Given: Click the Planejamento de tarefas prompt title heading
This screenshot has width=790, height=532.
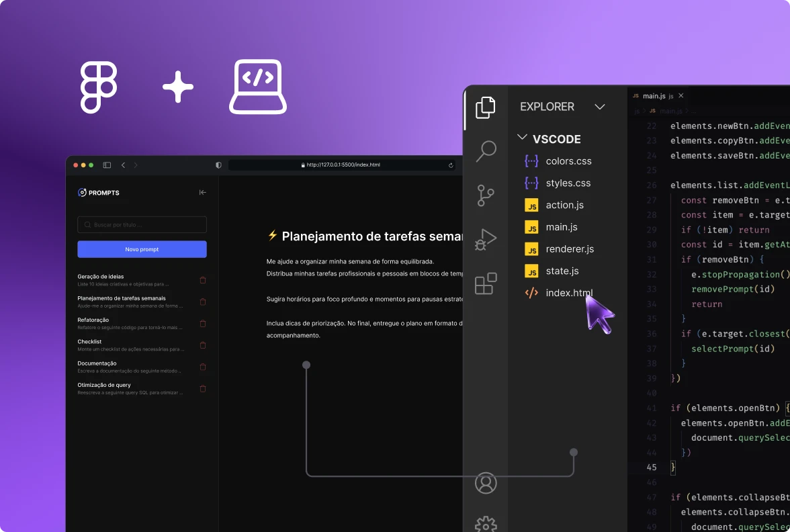Looking at the screenshot, I should tap(372, 236).
